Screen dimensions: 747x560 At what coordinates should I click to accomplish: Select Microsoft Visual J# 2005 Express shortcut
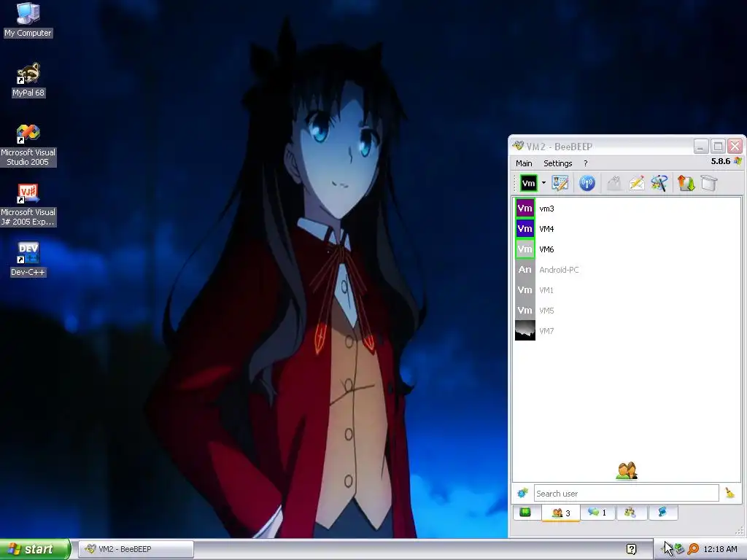(x=28, y=205)
